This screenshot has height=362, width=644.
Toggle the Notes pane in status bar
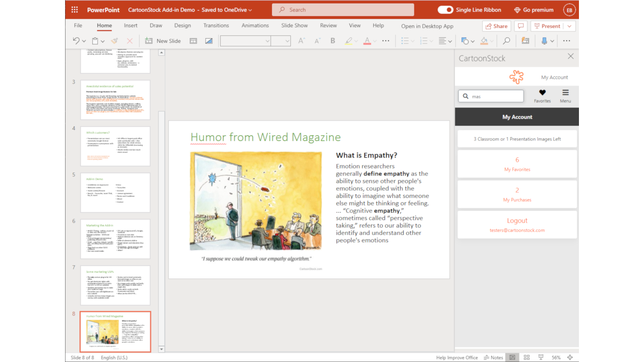click(x=493, y=357)
